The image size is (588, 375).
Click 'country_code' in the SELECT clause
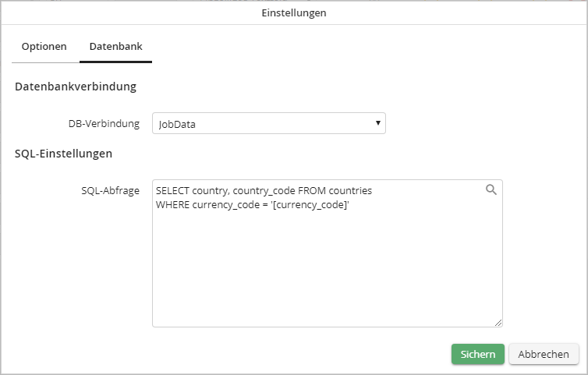(264, 190)
